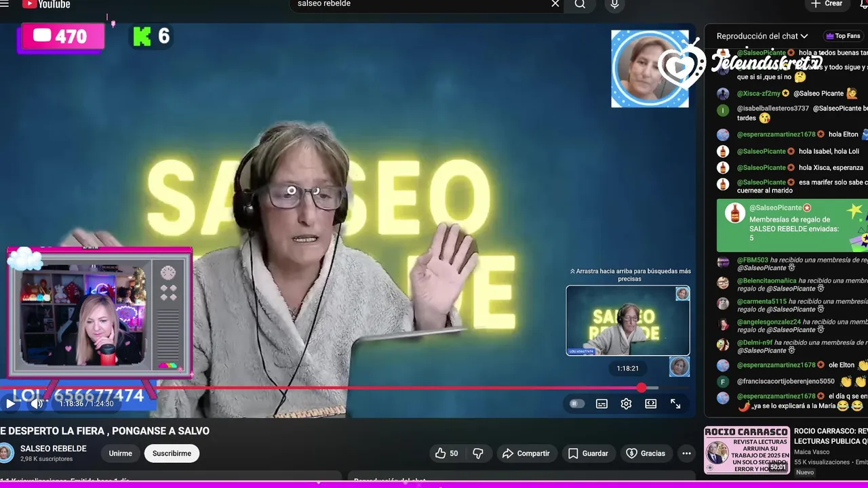Open the SALSEO REBELDE channel name link
The height and width of the screenshot is (488, 868).
(x=54, y=449)
